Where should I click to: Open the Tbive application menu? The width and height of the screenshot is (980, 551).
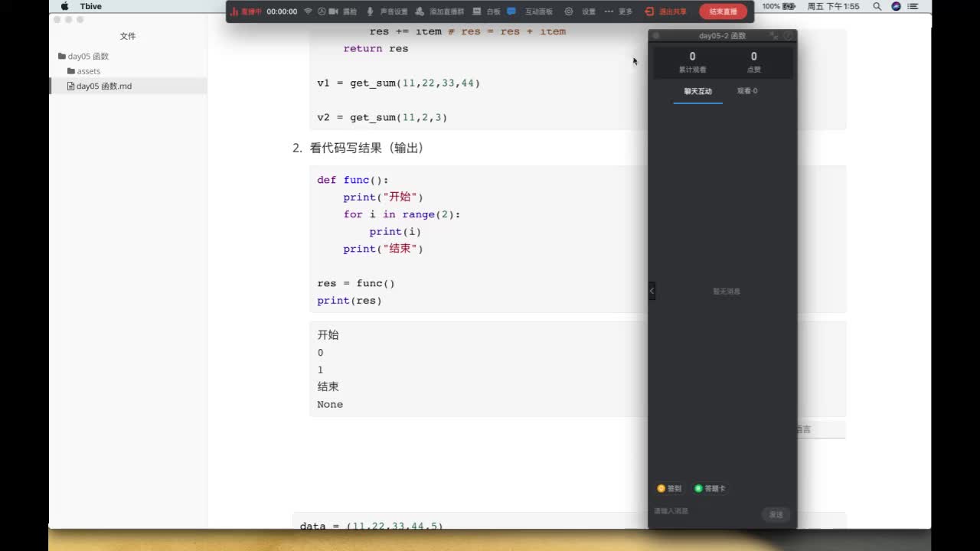tap(90, 6)
